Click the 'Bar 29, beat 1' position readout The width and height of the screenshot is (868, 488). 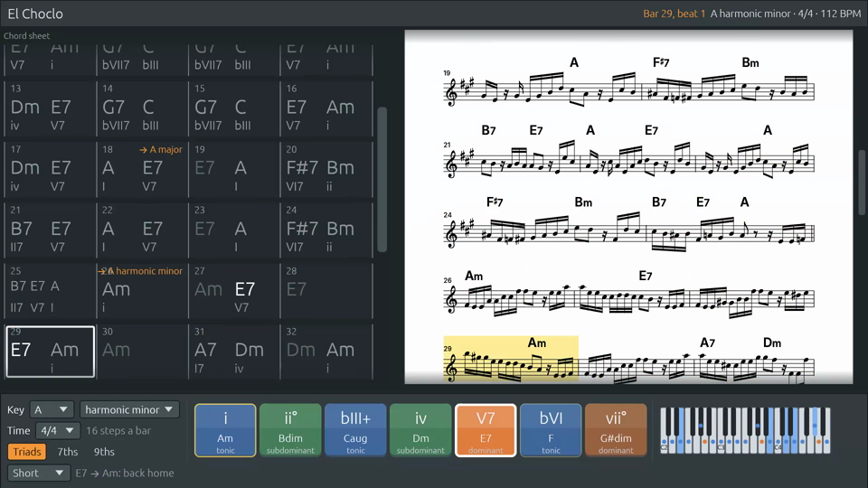click(674, 14)
